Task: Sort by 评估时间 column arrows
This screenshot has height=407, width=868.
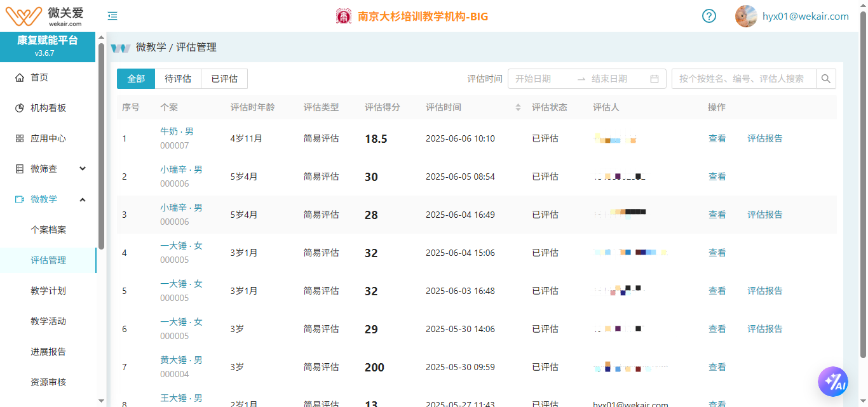Action: pyautogui.click(x=518, y=107)
